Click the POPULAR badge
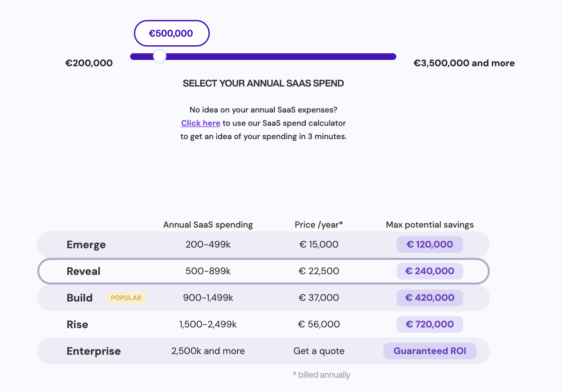Screen dimensions: 563x392 click(126, 298)
